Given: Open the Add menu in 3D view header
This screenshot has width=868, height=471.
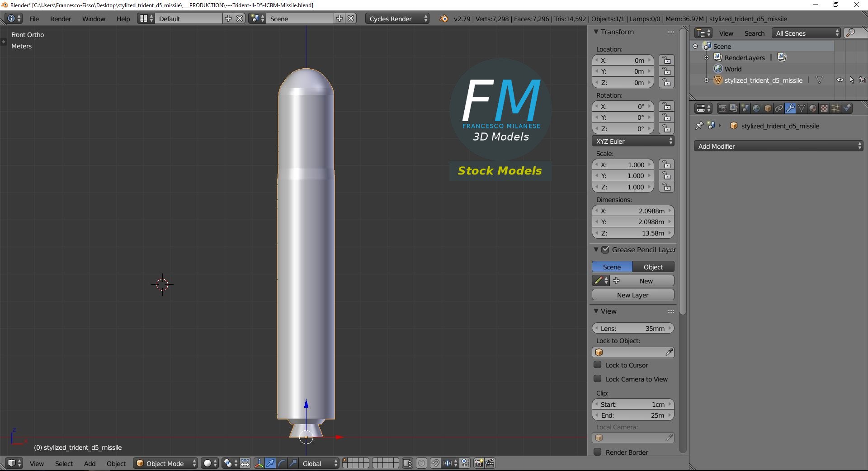Looking at the screenshot, I should pos(90,463).
